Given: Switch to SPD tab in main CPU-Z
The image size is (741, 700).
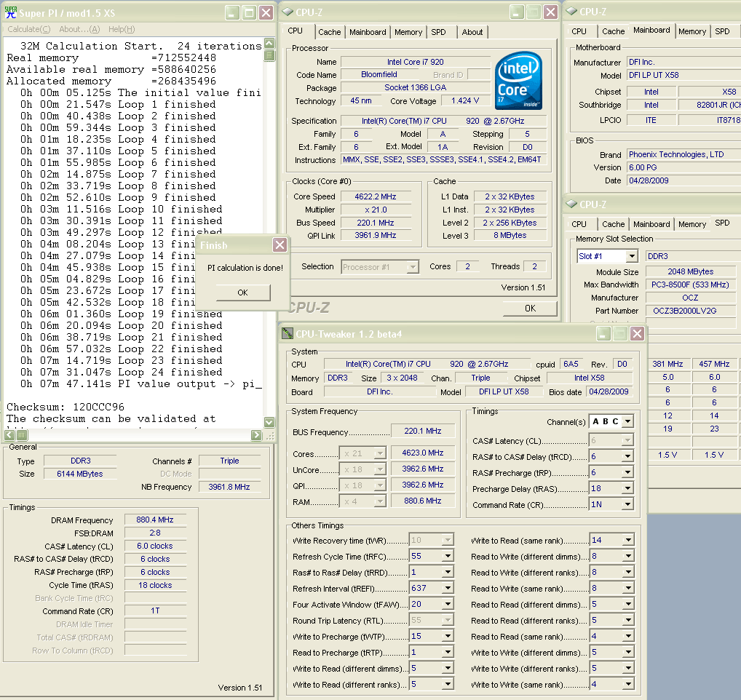Looking at the screenshot, I should coord(438,32).
